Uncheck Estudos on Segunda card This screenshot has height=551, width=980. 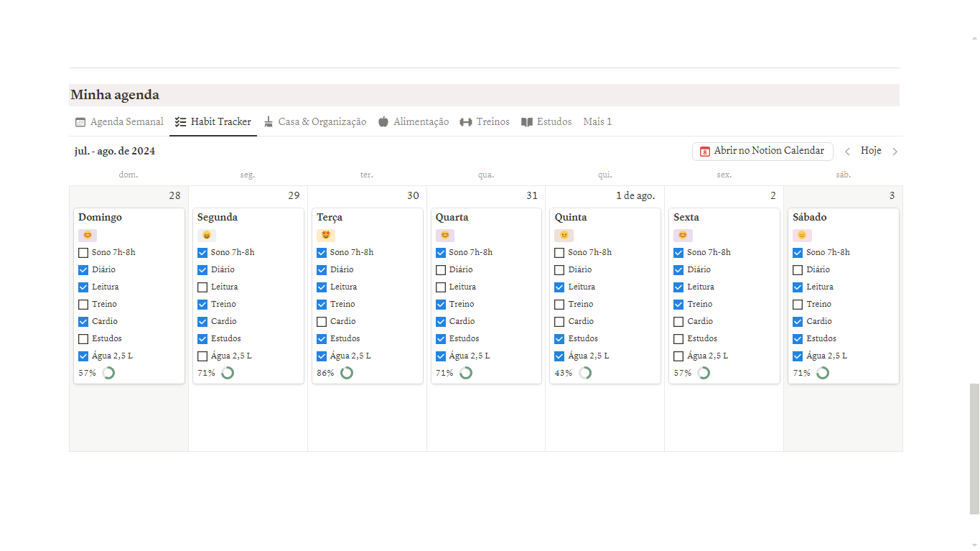202,339
